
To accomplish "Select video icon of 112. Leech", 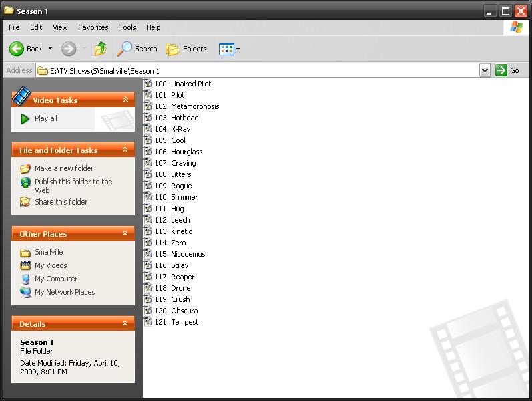I will click(148, 219).
